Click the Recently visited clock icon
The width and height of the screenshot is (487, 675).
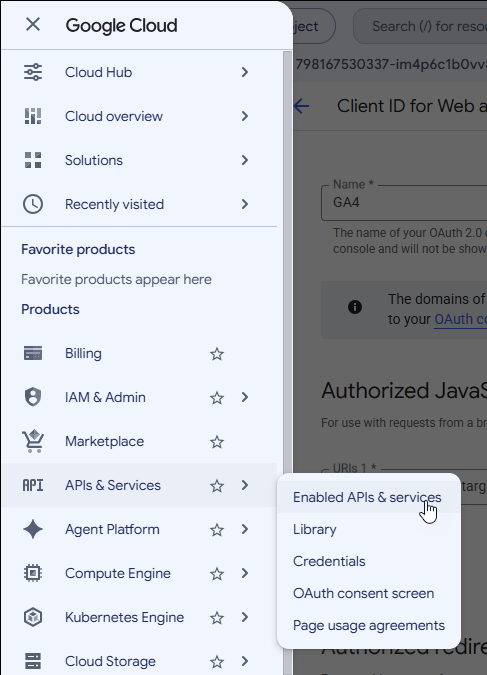[33, 204]
